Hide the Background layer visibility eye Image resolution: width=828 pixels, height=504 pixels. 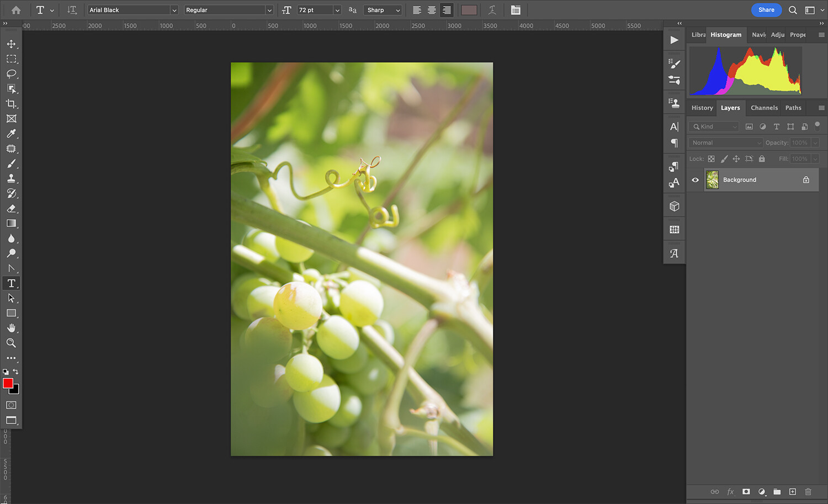pos(696,180)
